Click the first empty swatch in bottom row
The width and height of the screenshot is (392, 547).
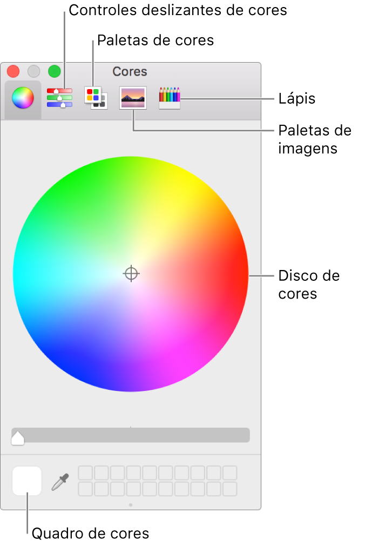point(85,489)
